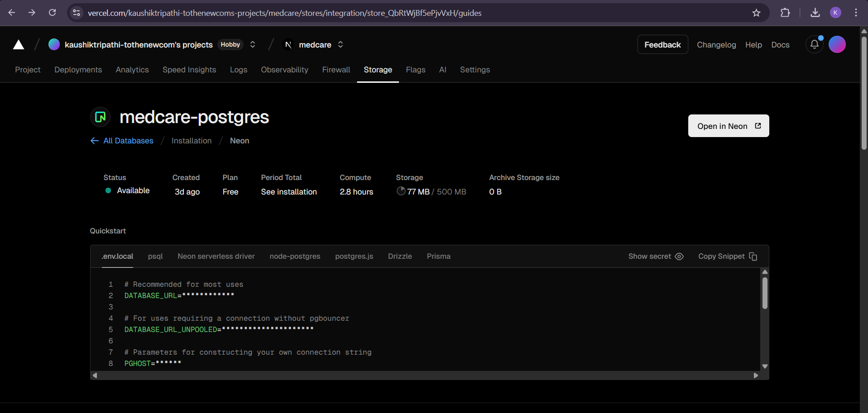Open user account avatar menu
Screen dimensions: 868x413
[x=837, y=44]
